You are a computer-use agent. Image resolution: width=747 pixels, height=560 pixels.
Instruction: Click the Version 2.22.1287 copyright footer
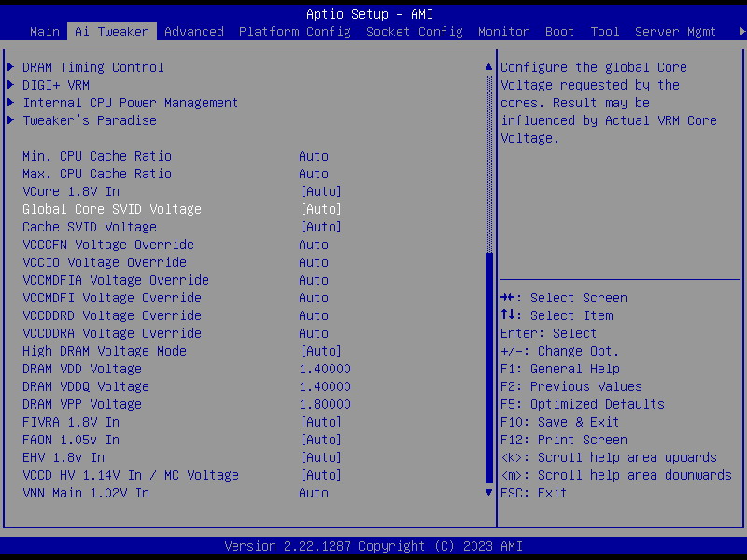click(x=373, y=546)
